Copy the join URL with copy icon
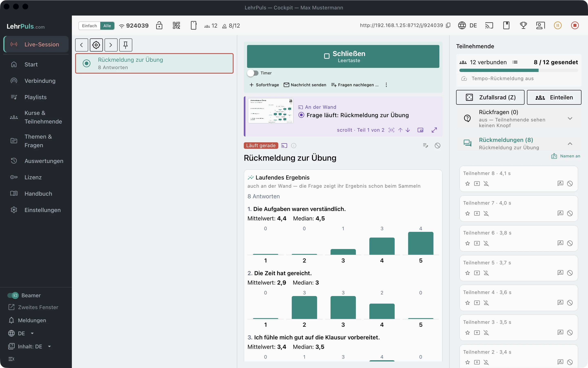Image resolution: width=588 pixels, height=368 pixels. coord(448,25)
